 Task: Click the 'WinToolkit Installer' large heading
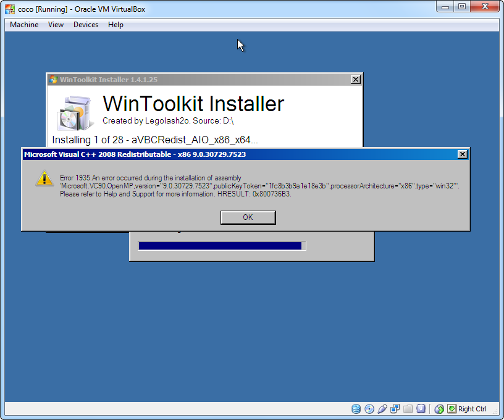(x=193, y=104)
